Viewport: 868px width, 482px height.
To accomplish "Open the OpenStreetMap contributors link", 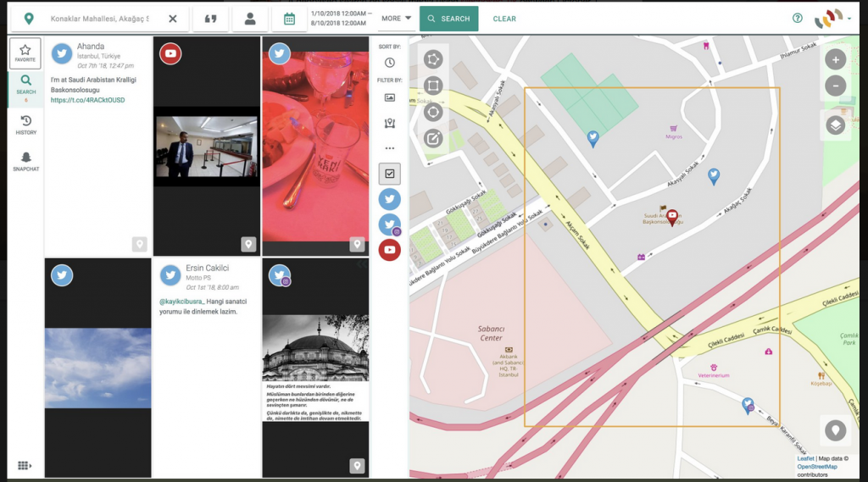I will pos(817,467).
